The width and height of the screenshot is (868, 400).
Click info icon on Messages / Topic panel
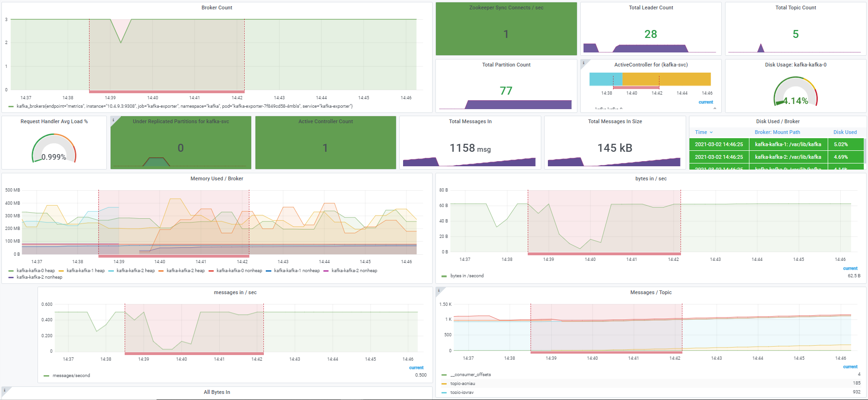[439, 290]
